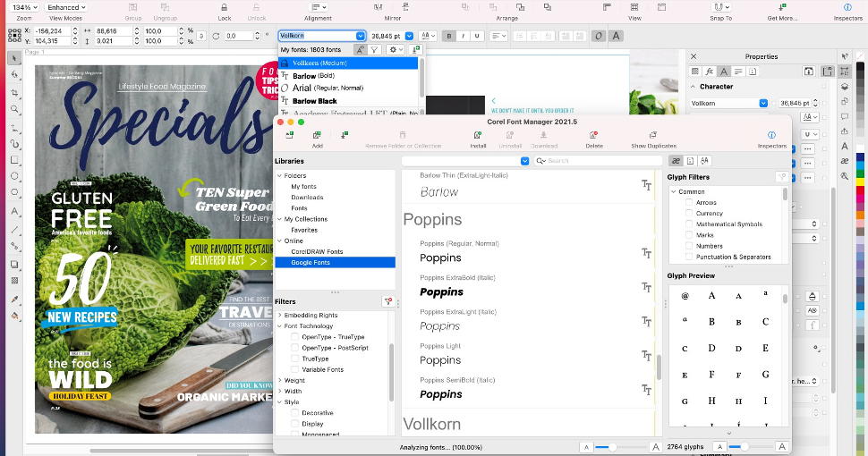Adjust the font preview size slider
The height and width of the screenshot is (456, 868).
click(620, 447)
